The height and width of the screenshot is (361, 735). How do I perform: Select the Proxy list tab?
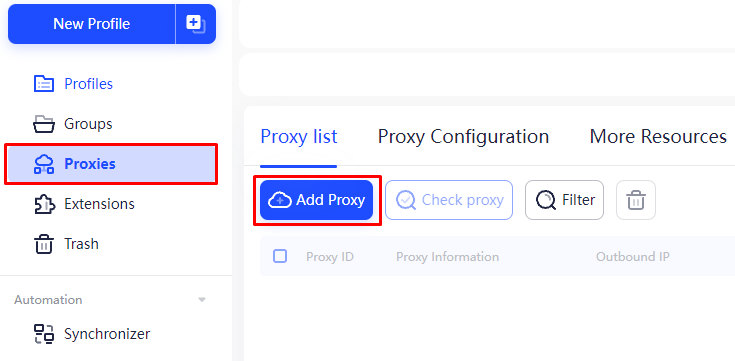[299, 137]
